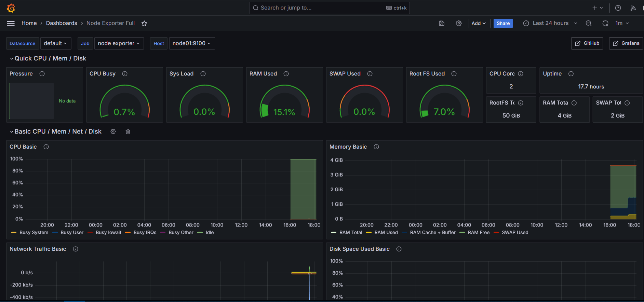The width and height of the screenshot is (644, 302).
Task: Collapse the Basic CPU / Mem / Net / Disk row
Action: tap(55, 132)
